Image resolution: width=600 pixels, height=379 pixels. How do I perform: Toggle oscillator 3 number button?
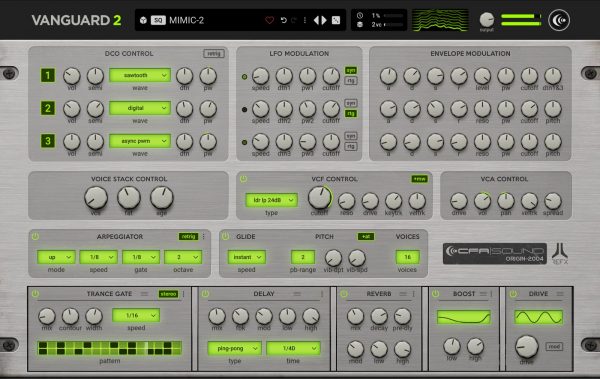[48, 141]
